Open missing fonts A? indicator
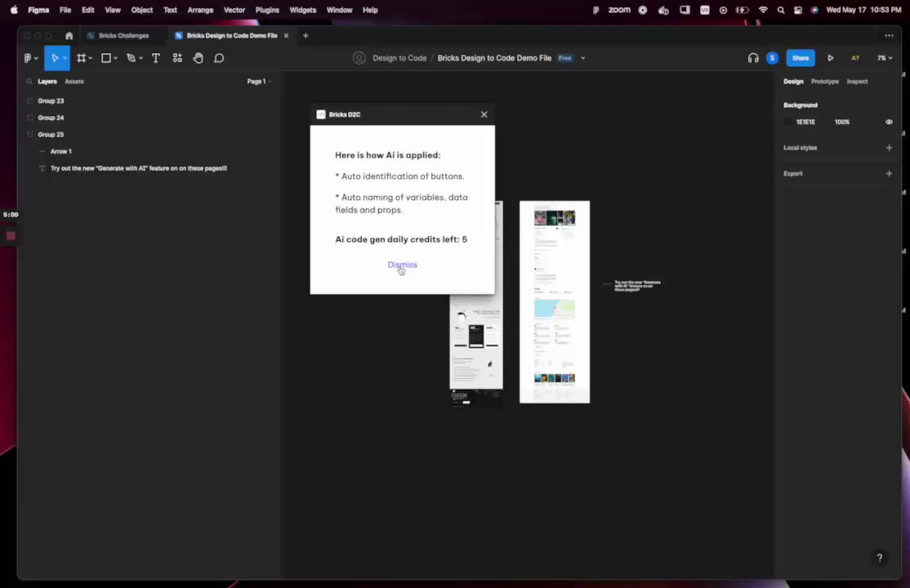This screenshot has width=910, height=588. [x=855, y=58]
